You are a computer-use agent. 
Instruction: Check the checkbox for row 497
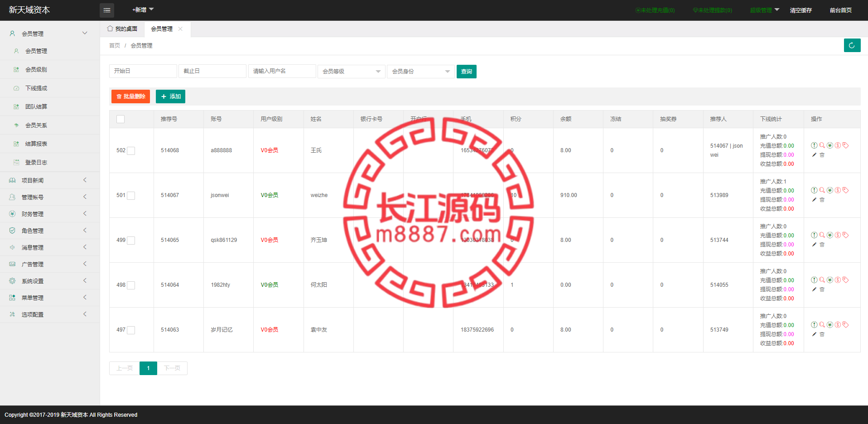coord(131,330)
